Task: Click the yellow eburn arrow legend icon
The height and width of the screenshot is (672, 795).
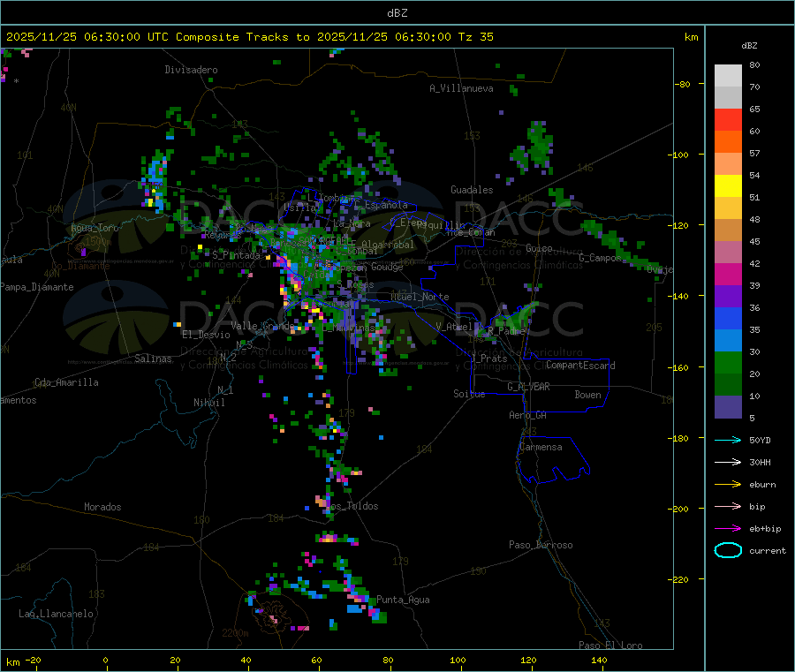Action: (x=728, y=485)
